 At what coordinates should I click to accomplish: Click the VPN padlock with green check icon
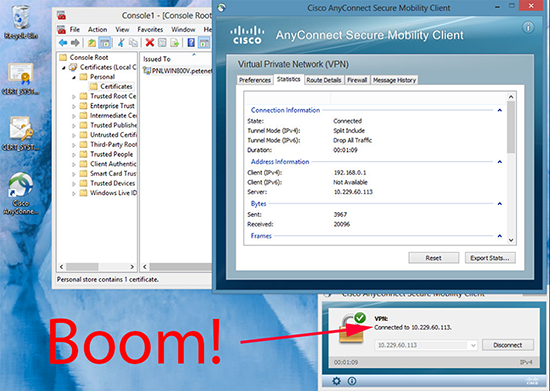coord(353,327)
